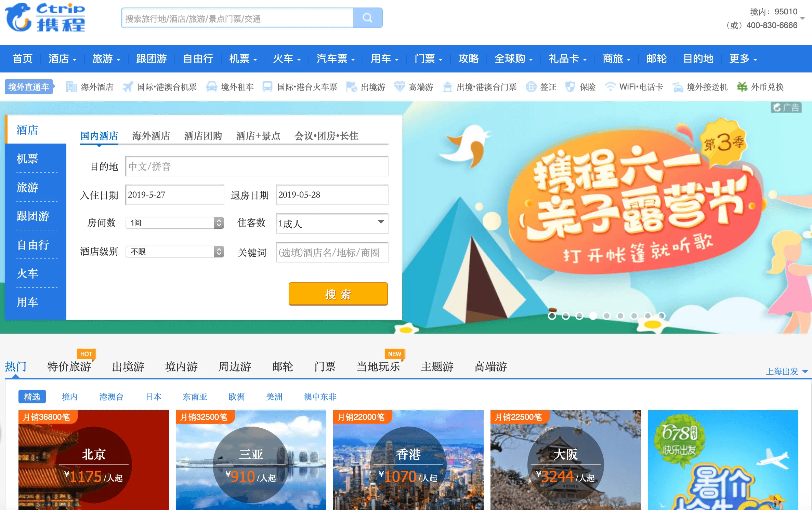Click the 签证 globe icon
This screenshot has width=812, height=510.
pyautogui.click(x=531, y=87)
